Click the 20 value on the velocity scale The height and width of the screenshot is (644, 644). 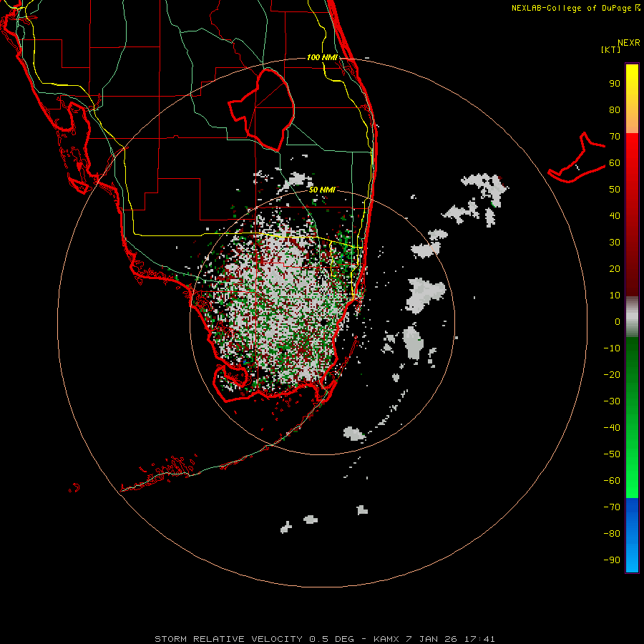(615, 268)
